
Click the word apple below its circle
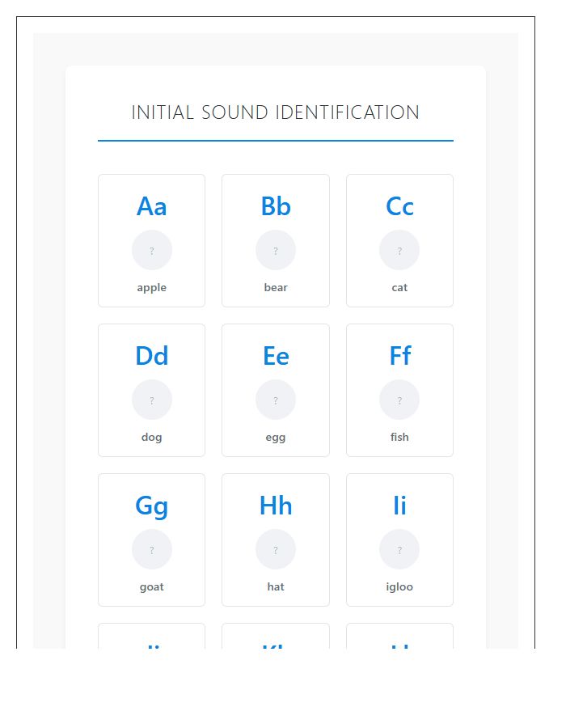(x=151, y=287)
